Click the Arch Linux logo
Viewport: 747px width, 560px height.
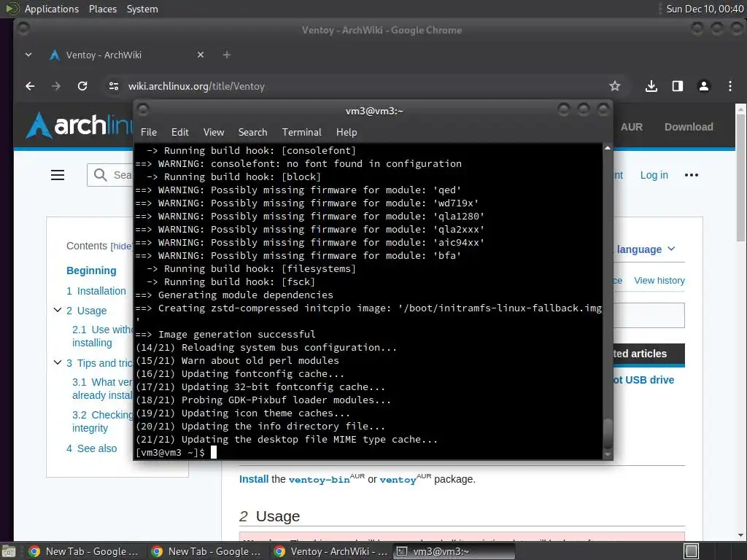click(79, 125)
